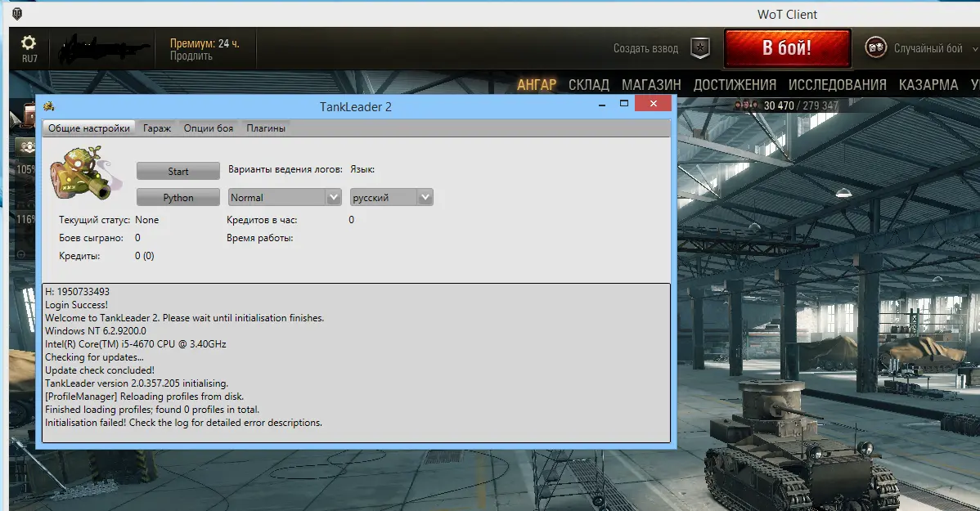The width and height of the screenshot is (980, 511).
Task: Click the Боев сыграно: label
Action: pyautogui.click(x=92, y=238)
